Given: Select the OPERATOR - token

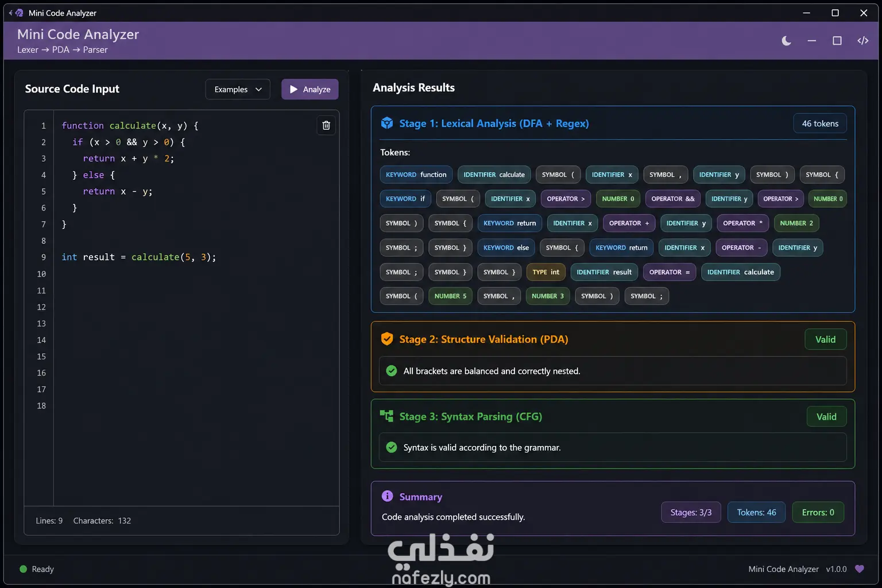Looking at the screenshot, I should click(741, 247).
